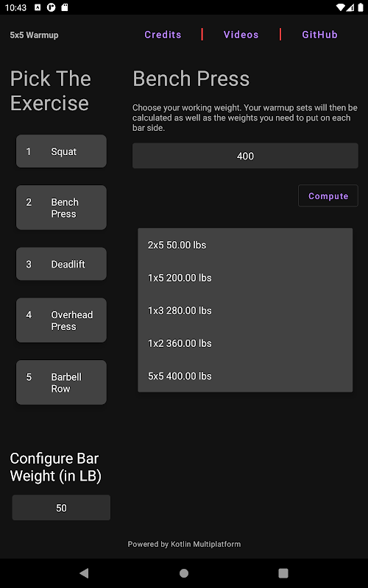Screen dimensions: 368x588
Task: Select the Squat exercise
Action: [61, 151]
